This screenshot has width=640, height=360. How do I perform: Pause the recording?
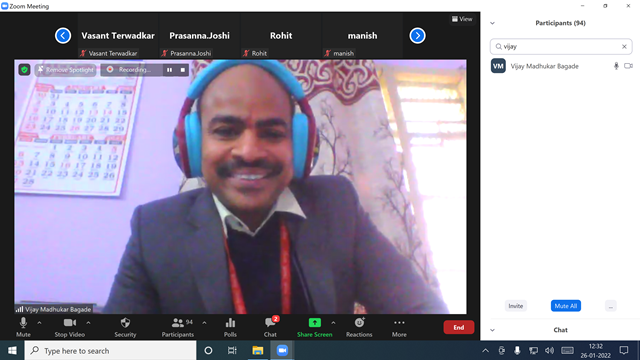[x=169, y=70]
